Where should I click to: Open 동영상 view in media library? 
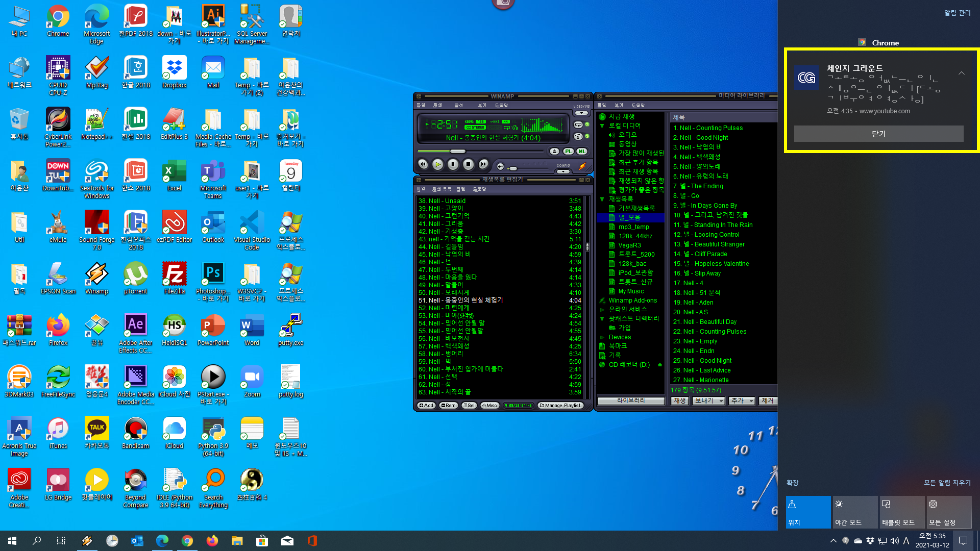point(627,144)
